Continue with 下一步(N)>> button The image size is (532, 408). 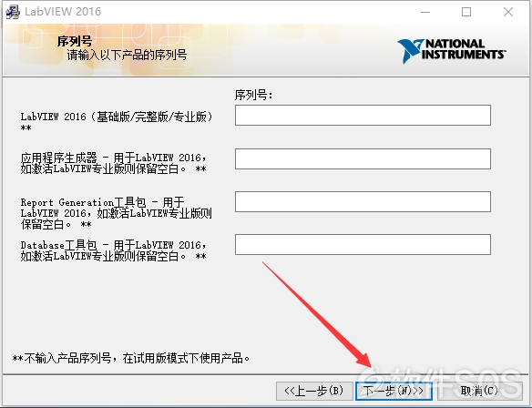pyautogui.click(x=394, y=391)
